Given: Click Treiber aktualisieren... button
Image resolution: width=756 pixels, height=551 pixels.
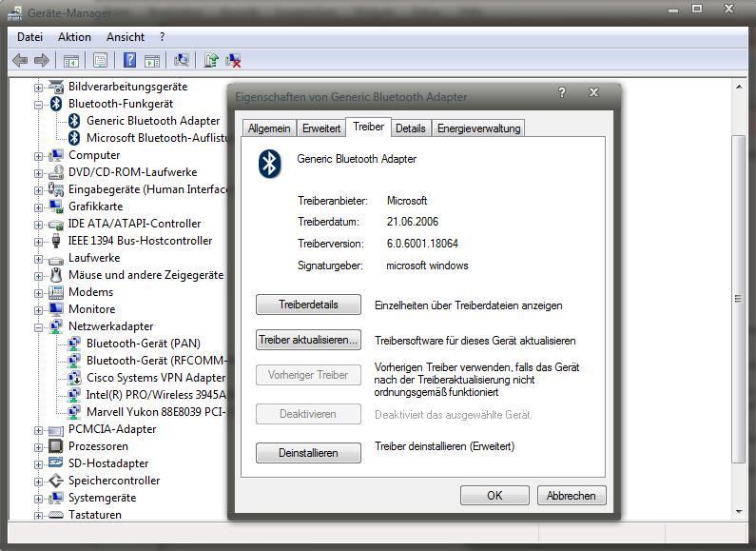Looking at the screenshot, I should tap(308, 340).
